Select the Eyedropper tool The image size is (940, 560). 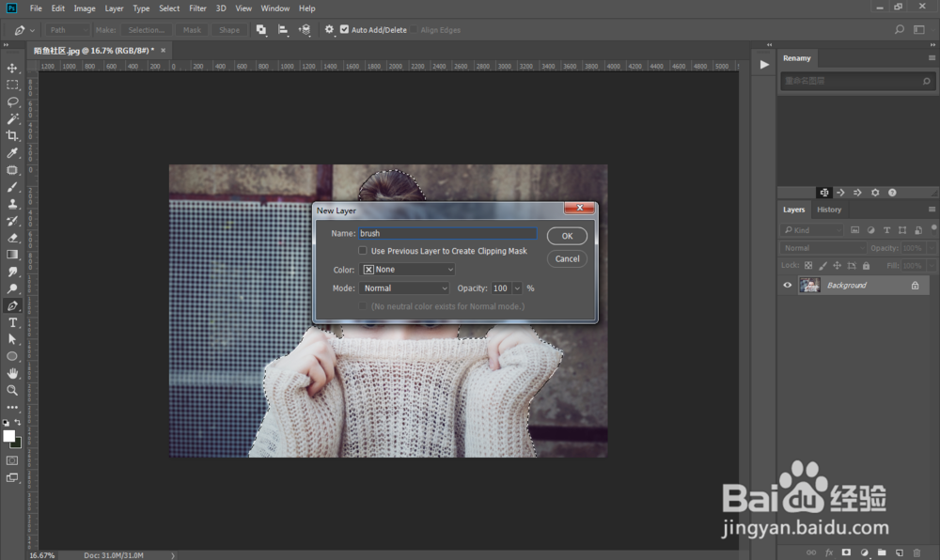[x=12, y=153]
